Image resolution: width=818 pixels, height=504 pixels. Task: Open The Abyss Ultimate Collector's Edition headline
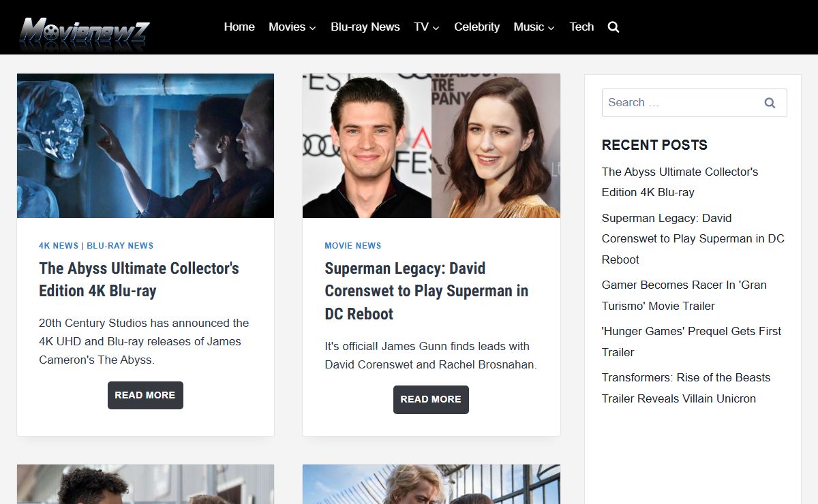[x=139, y=279]
